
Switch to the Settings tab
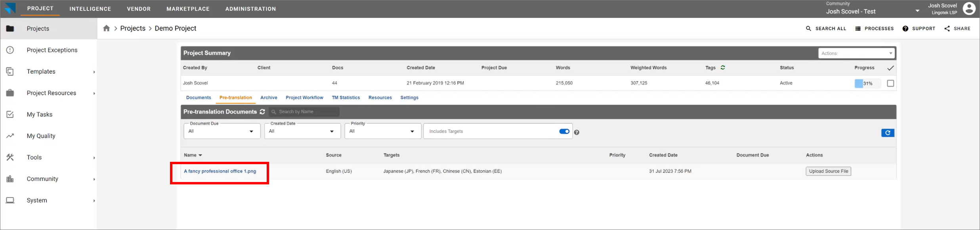[x=409, y=98]
